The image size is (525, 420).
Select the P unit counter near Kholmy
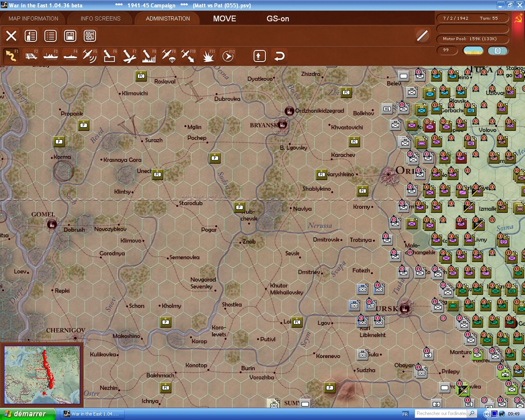point(166,322)
